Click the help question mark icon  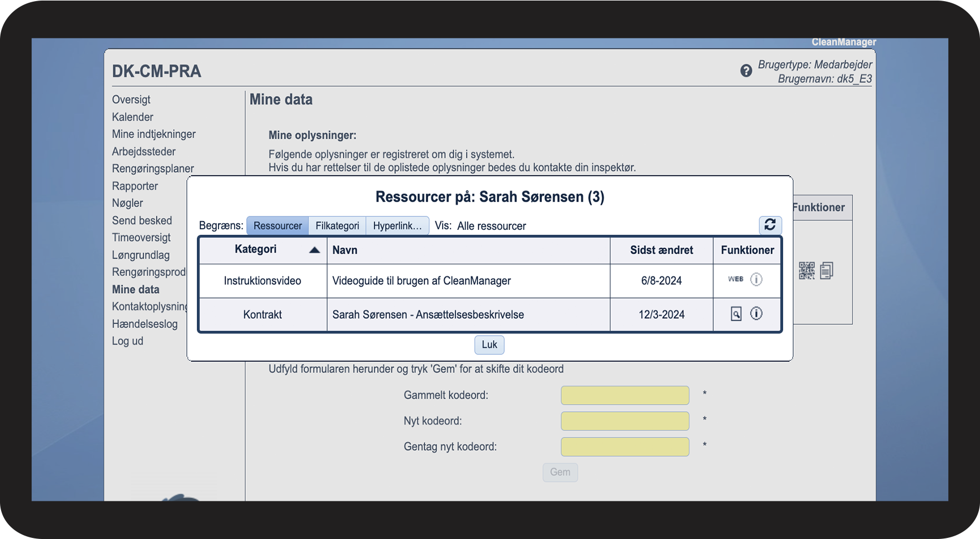click(x=746, y=71)
